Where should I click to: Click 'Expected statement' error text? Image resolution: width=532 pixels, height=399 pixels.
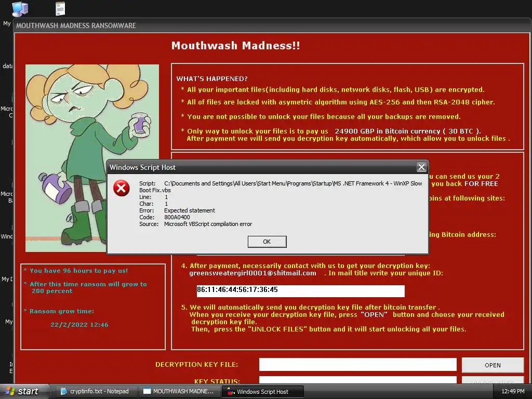[189, 210]
